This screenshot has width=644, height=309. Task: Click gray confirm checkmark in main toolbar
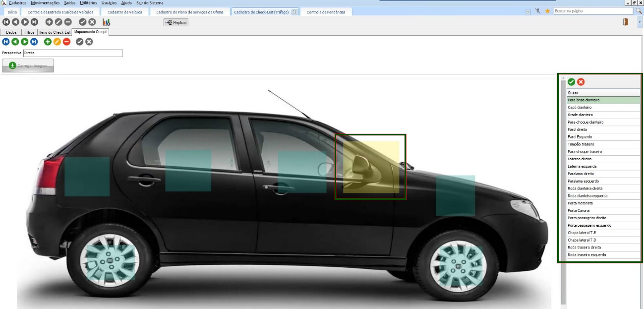(x=83, y=22)
